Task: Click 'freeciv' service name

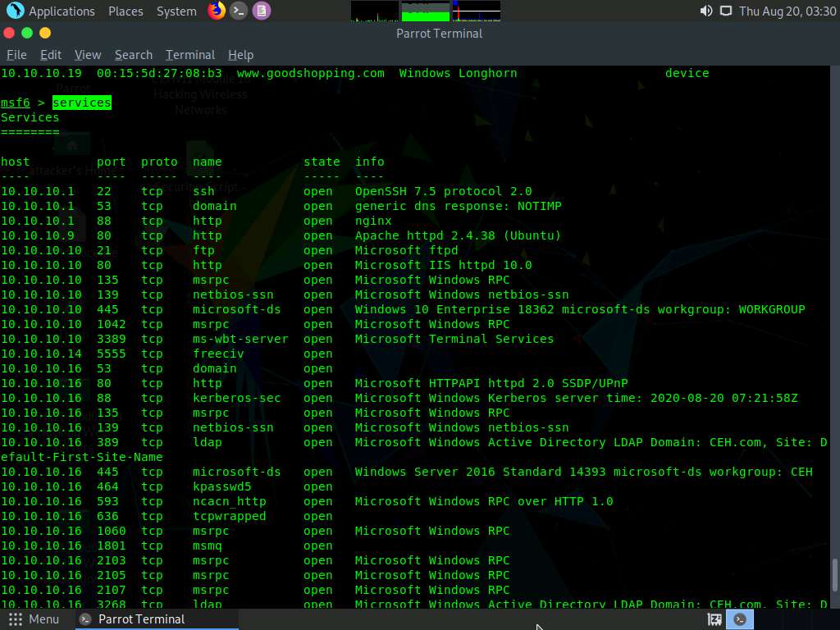Action: [x=218, y=354]
